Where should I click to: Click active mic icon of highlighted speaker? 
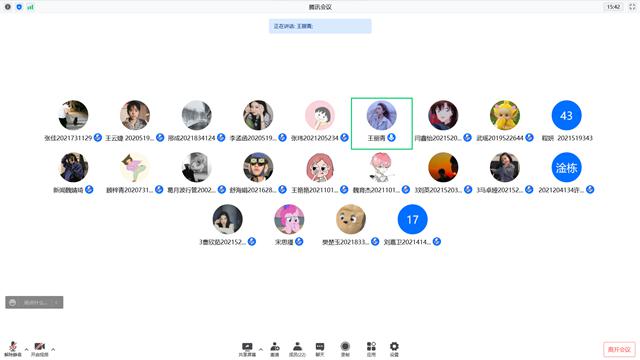pos(391,138)
